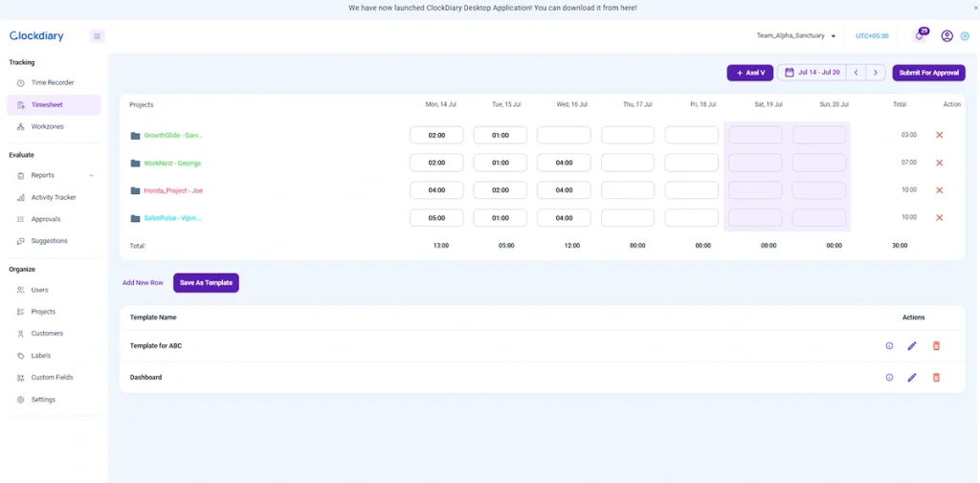The image size is (980, 483).
Task: Open the notifications bell icon
Action: tap(919, 36)
